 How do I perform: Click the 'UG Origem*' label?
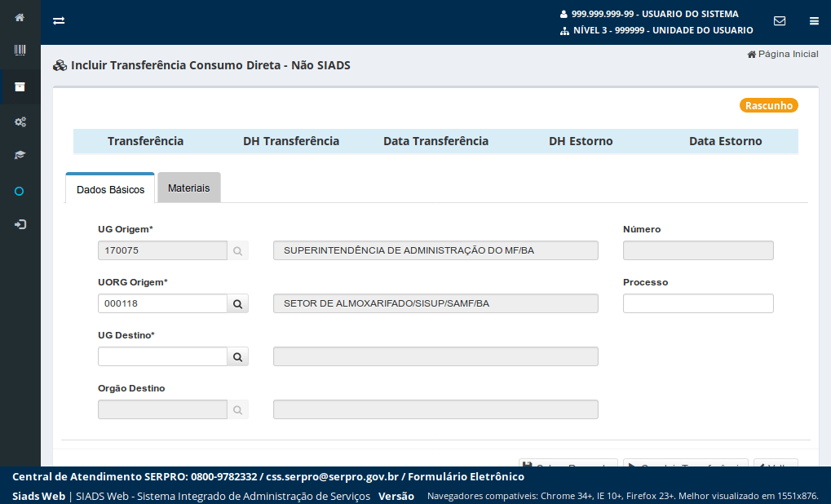tap(126, 229)
